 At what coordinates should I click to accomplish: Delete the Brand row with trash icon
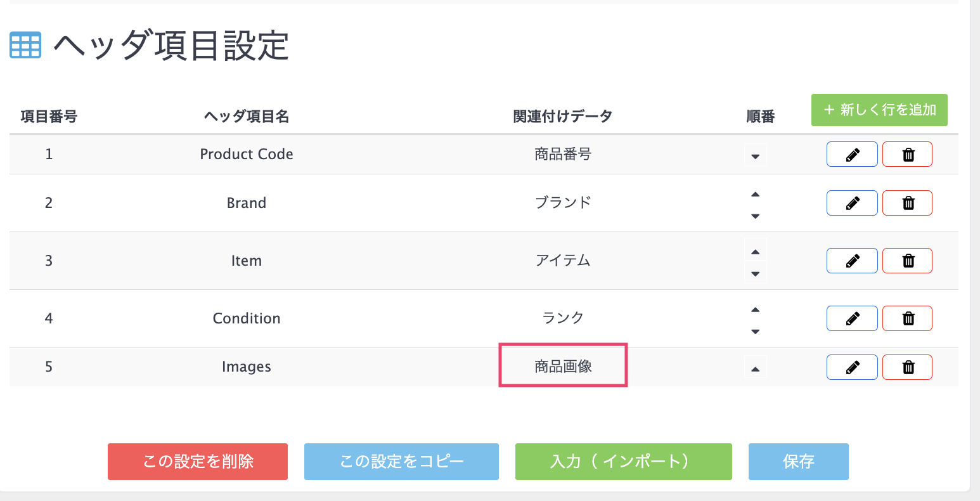[908, 203]
